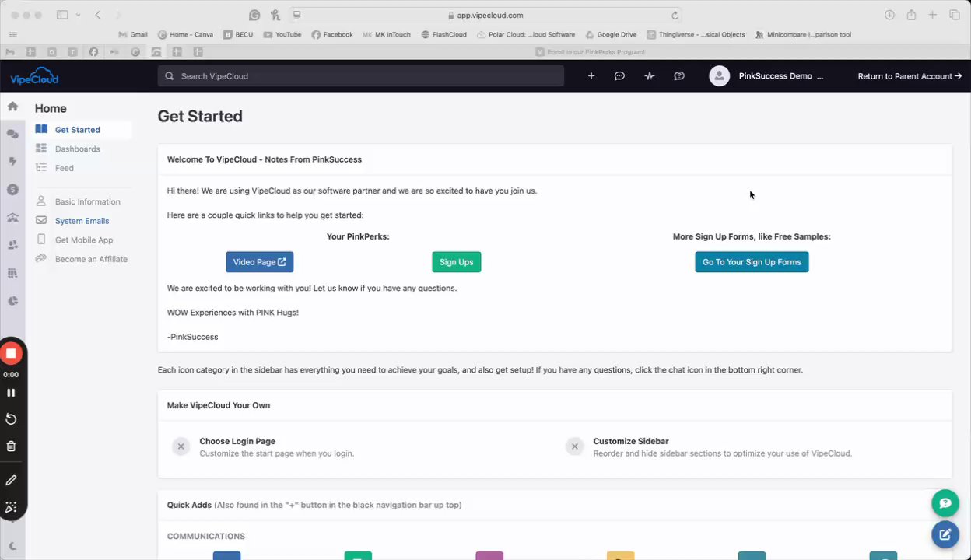Open the messages speech bubble icon in the top bar
Image resolution: width=971 pixels, height=560 pixels.
[619, 76]
